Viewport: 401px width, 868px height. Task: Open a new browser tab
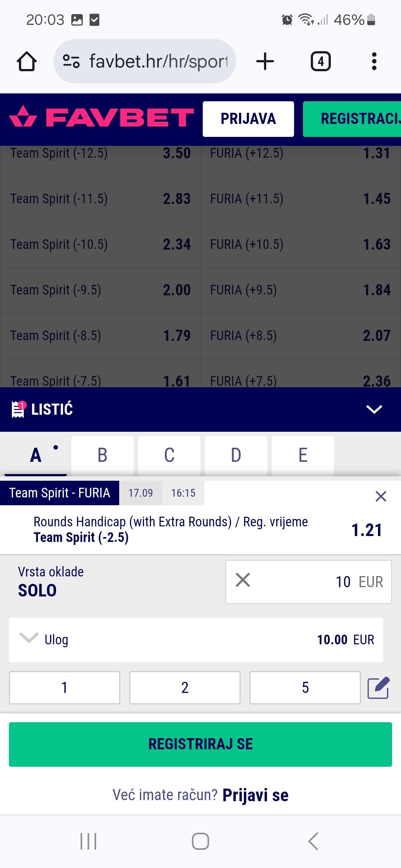265,61
